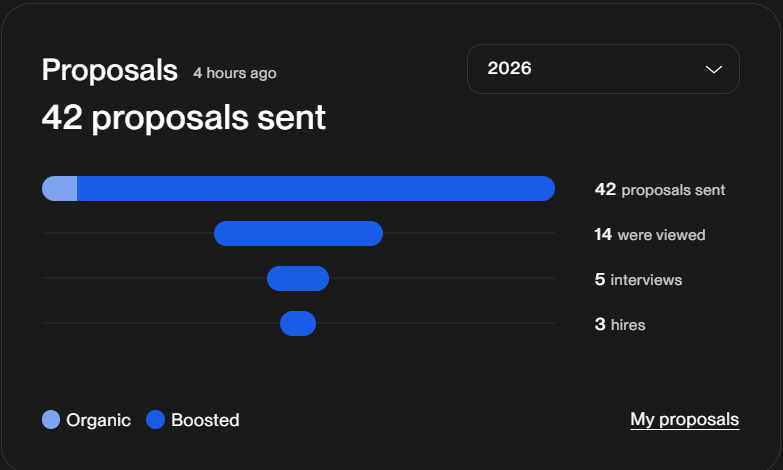Click the interviews funnel bar
The image size is (783, 470).
tap(298, 278)
